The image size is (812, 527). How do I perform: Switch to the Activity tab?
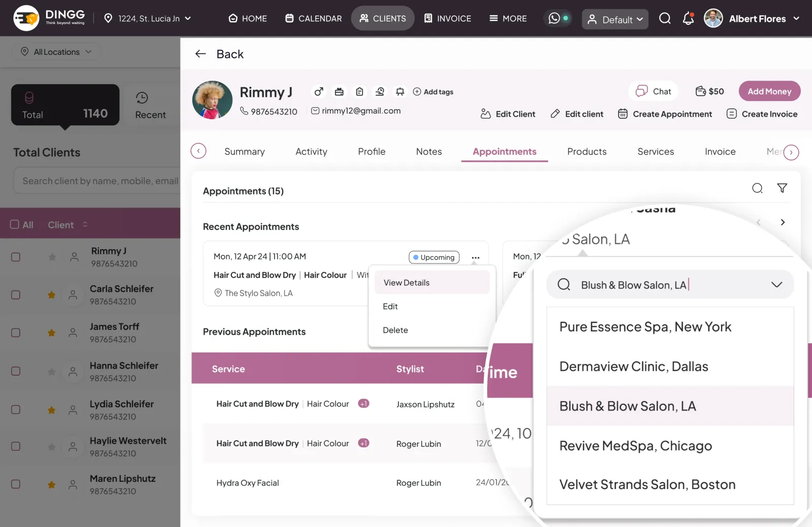(311, 151)
